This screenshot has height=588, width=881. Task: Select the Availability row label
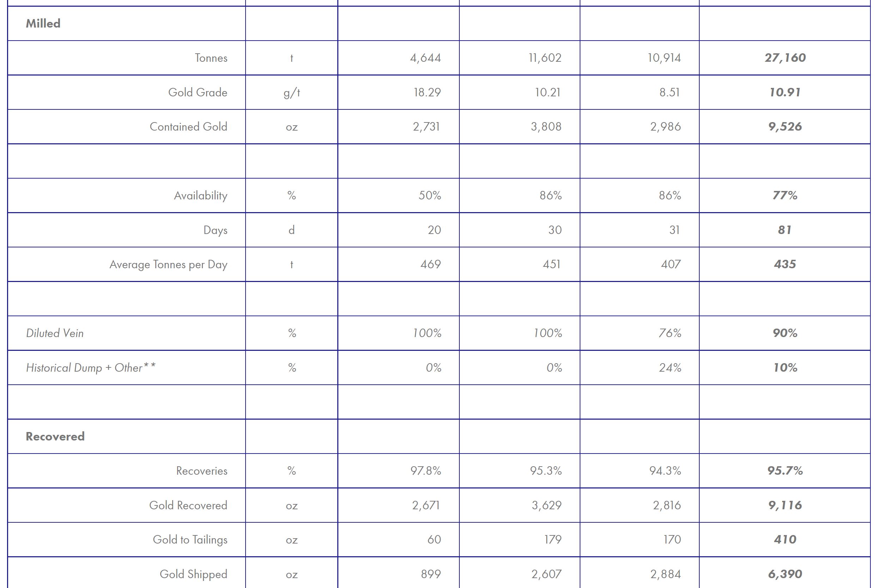(200, 196)
